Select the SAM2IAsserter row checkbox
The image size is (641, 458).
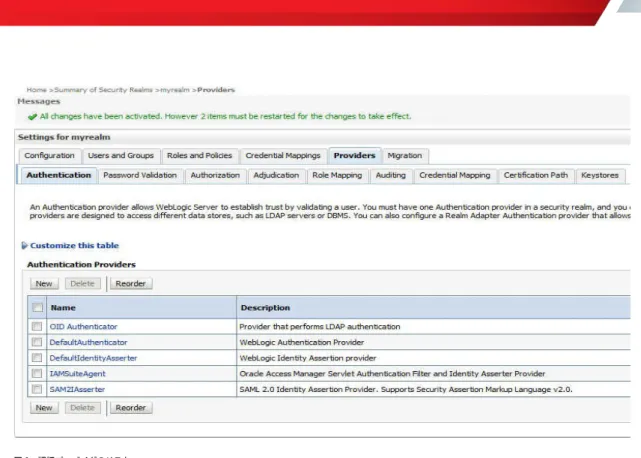37,389
